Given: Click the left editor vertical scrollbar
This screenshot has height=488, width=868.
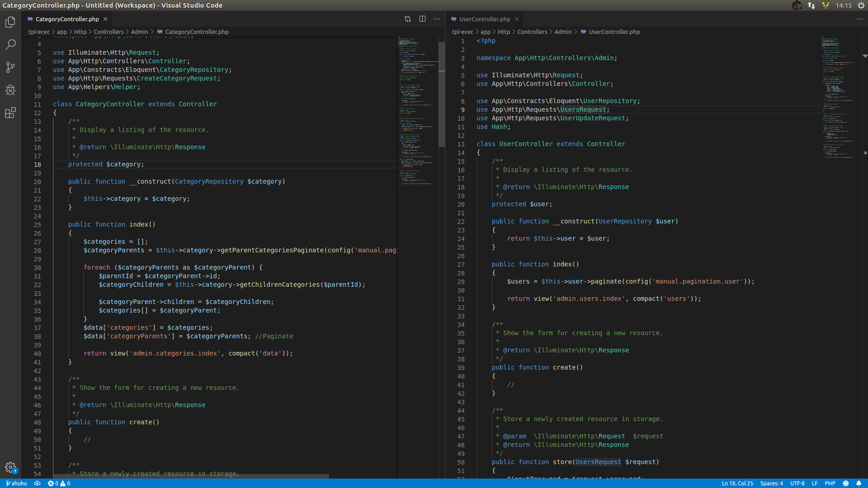Looking at the screenshot, I should coord(442,95).
